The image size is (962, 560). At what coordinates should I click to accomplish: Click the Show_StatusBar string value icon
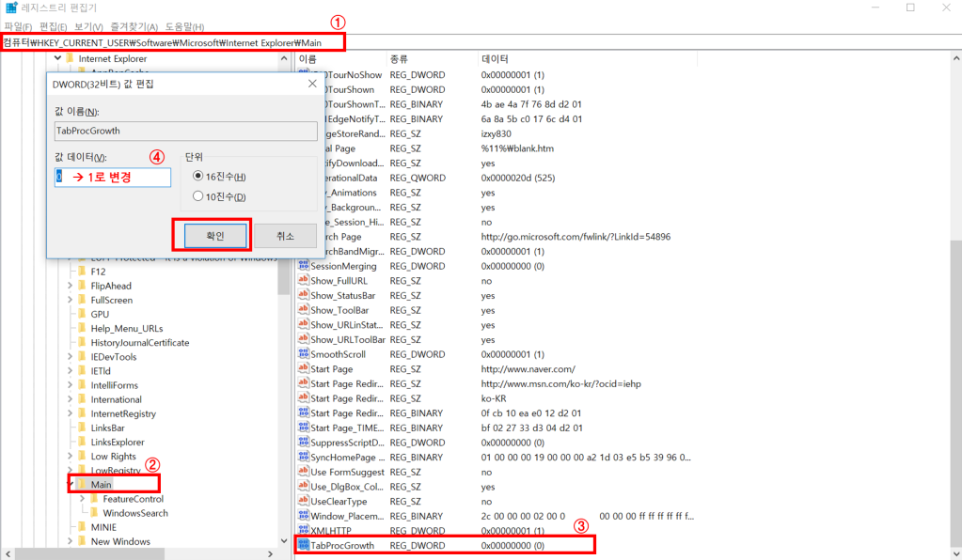(303, 295)
